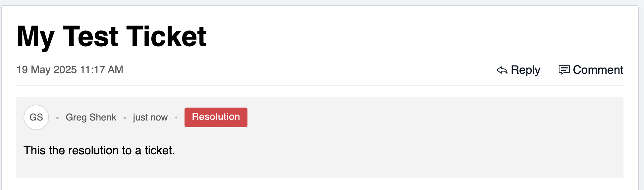Select the "My Test Ticket" title
Screen dimensions: 644x190
pos(111,36)
